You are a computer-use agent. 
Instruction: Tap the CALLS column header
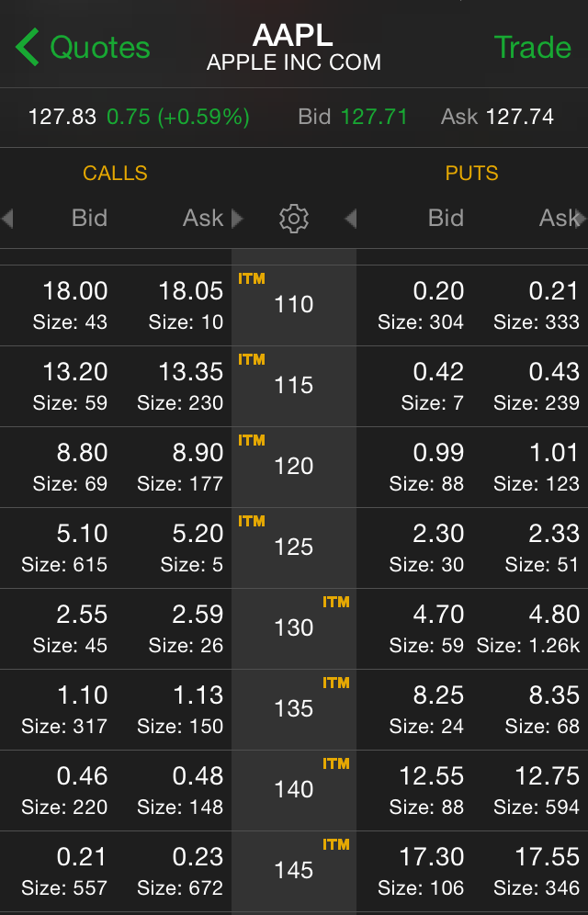coord(115,174)
